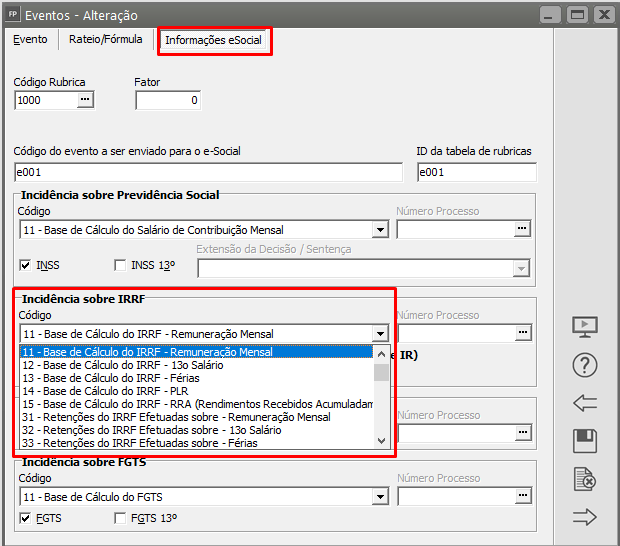Viewport: 620px width, 546px height.
Task: Switch to the Evento tab
Action: [30, 39]
